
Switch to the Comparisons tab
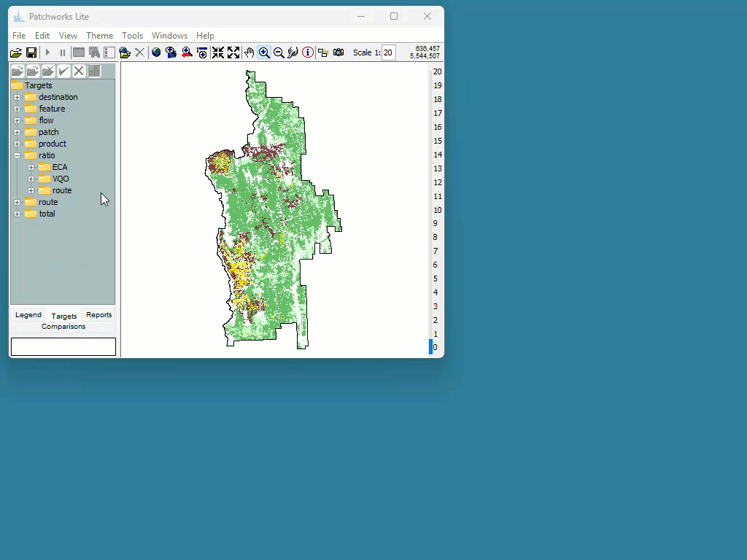click(x=63, y=327)
